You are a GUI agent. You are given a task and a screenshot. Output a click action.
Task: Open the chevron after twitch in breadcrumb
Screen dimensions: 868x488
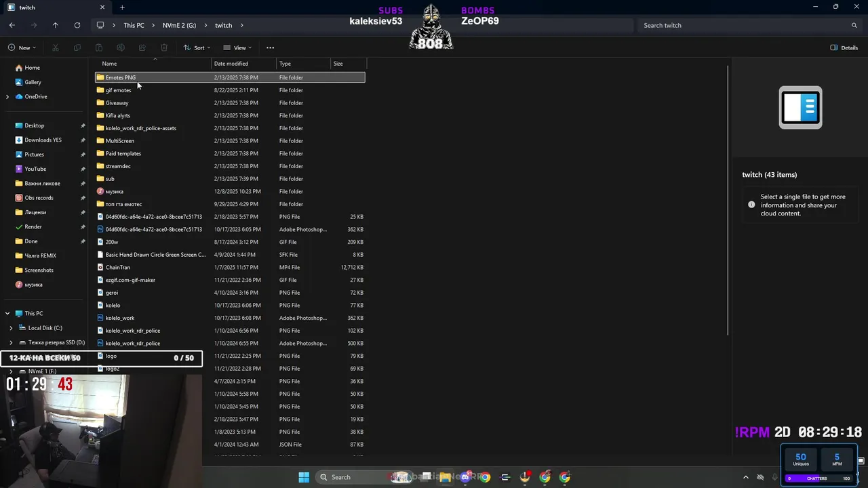(x=242, y=25)
